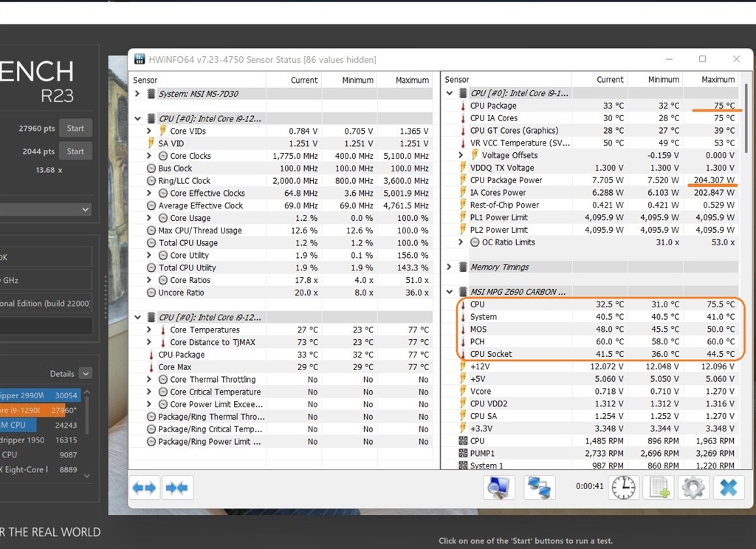Click the left pane Sensor column header
This screenshot has width=756, height=549.
[145, 80]
